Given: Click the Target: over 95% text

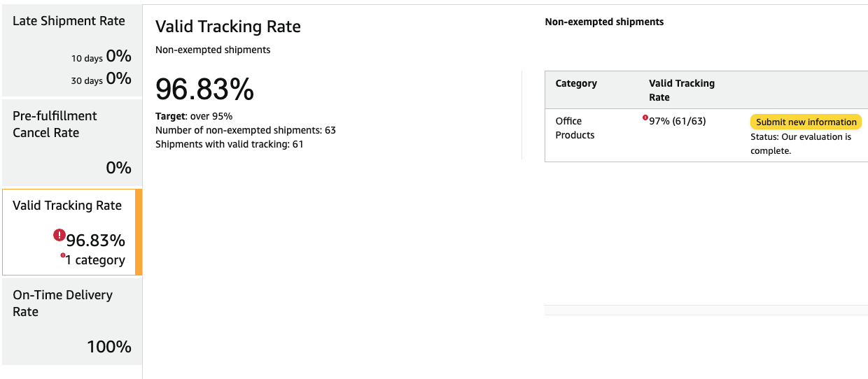Looking at the screenshot, I should coord(194,116).
